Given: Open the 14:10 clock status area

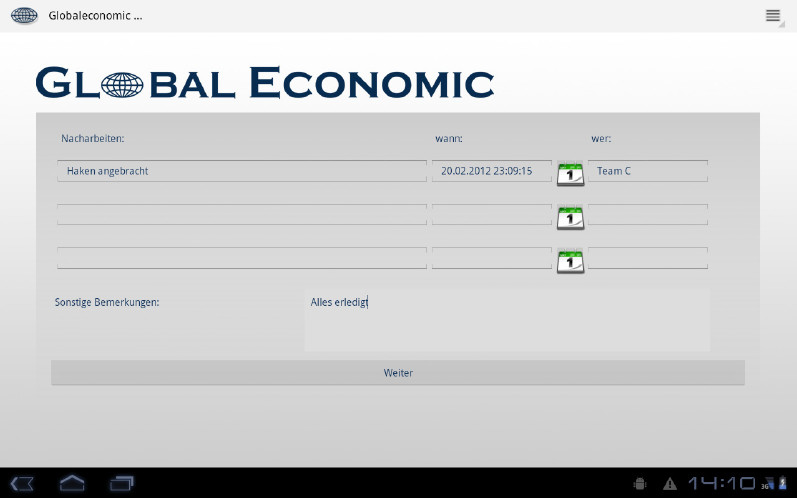Looking at the screenshot, I should [722, 483].
